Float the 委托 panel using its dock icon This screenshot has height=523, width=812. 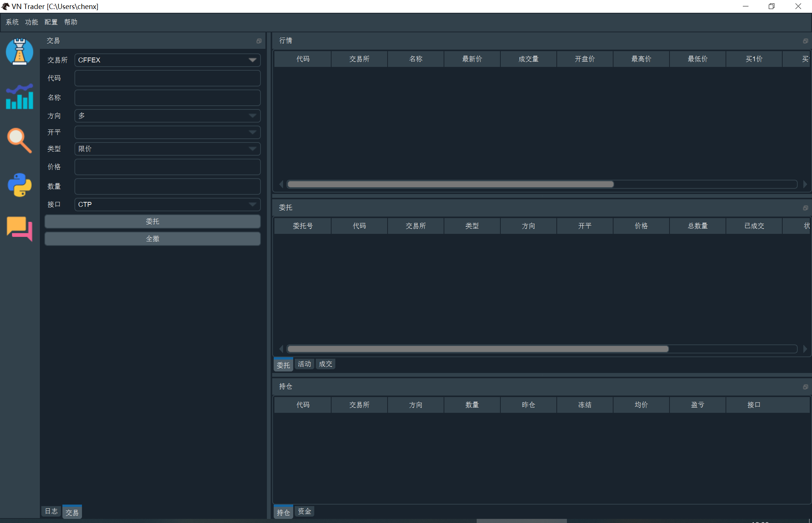805,208
